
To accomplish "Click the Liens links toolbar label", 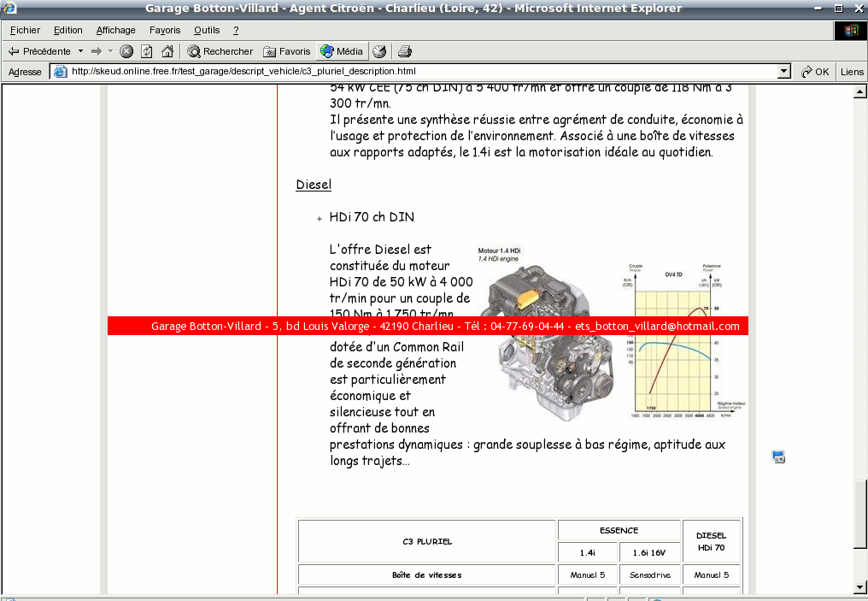I will point(852,72).
